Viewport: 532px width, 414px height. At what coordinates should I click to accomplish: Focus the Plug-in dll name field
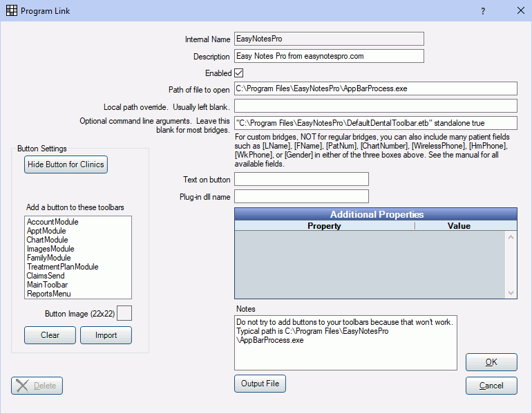(301, 196)
